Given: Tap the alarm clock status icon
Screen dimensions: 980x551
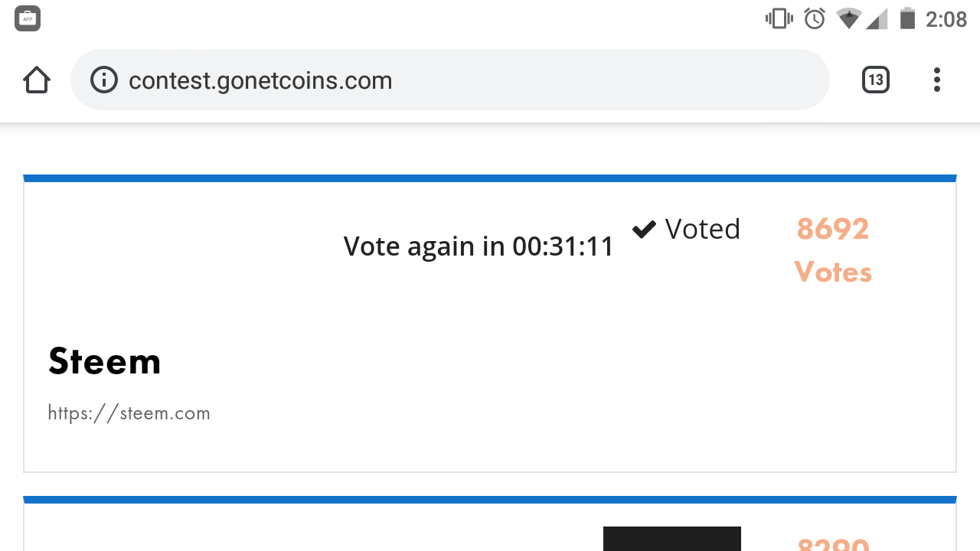Looking at the screenshot, I should [x=814, y=18].
